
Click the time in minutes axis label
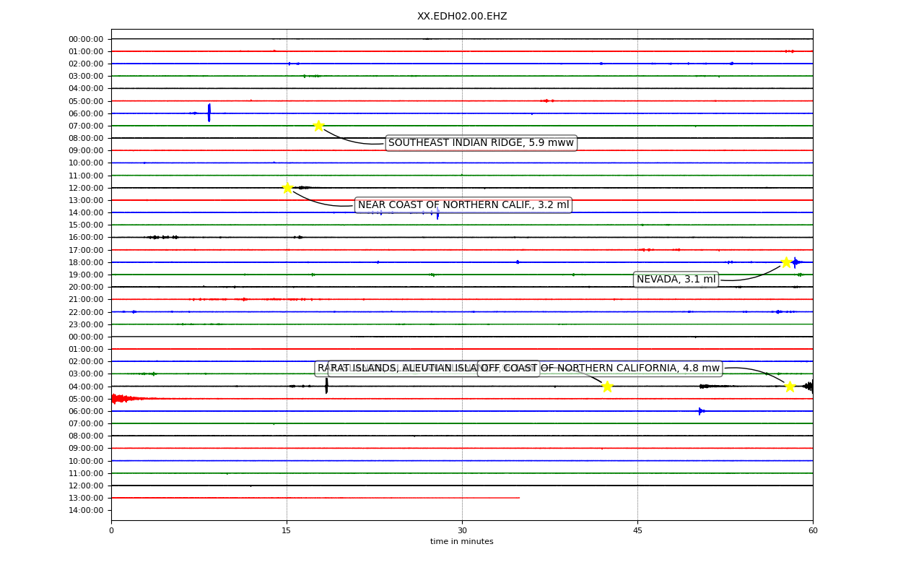tap(462, 542)
